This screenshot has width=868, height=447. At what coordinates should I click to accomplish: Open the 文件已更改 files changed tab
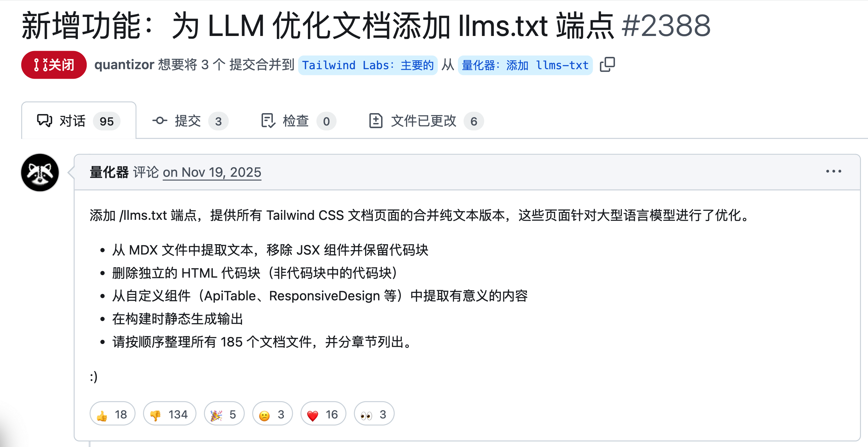pos(426,121)
